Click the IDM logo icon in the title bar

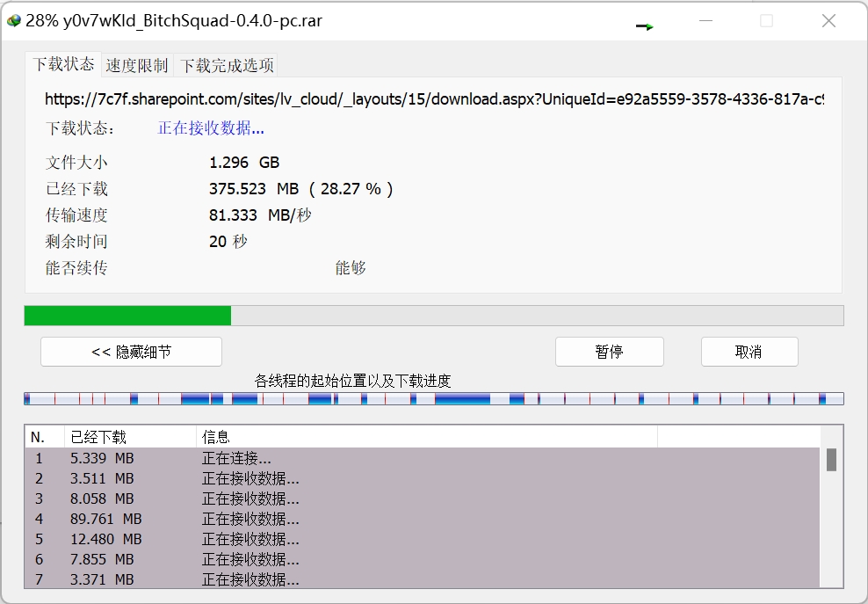click(12, 19)
